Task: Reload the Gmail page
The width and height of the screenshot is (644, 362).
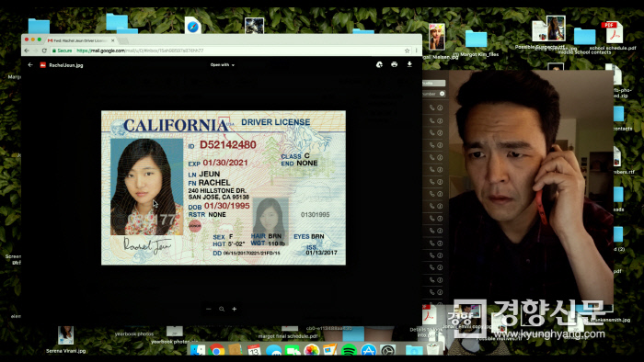Action: pyautogui.click(x=44, y=51)
